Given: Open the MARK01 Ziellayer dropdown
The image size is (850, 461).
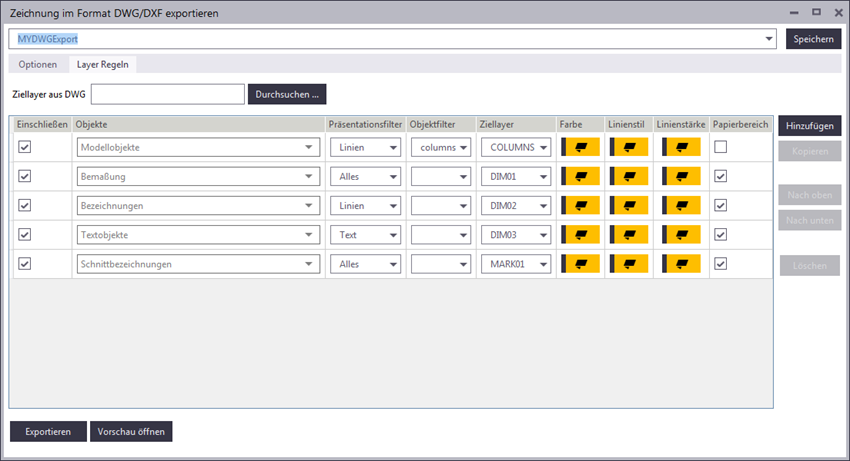Looking at the screenshot, I should pos(515,264).
